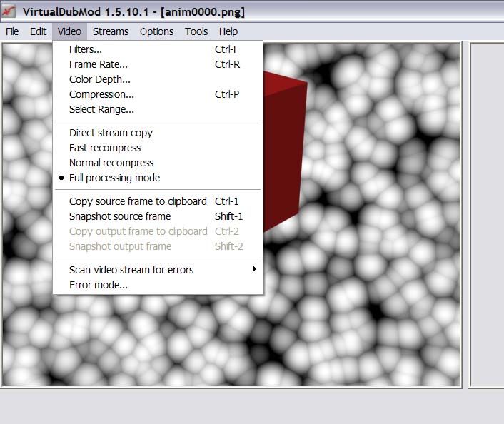This screenshot has height=424, width=504.
Task: Click the VirtualDubMod application icon in title bar
Action: pyautogui.click(x=9, y=11)
